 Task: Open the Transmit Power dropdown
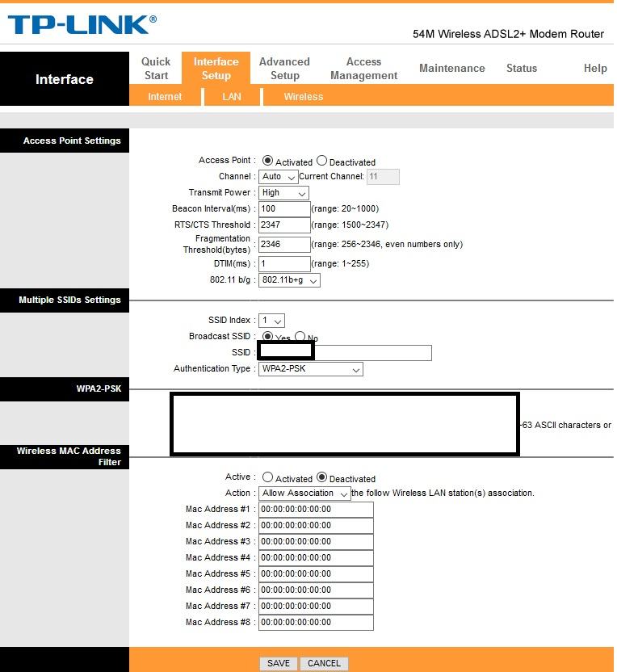tap(283, 193)
